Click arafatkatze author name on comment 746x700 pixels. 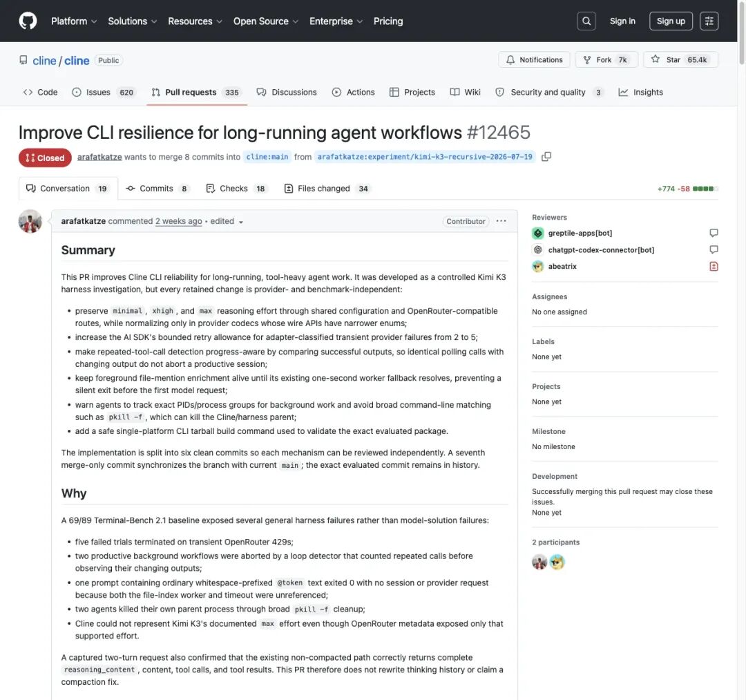click(84, 221)
